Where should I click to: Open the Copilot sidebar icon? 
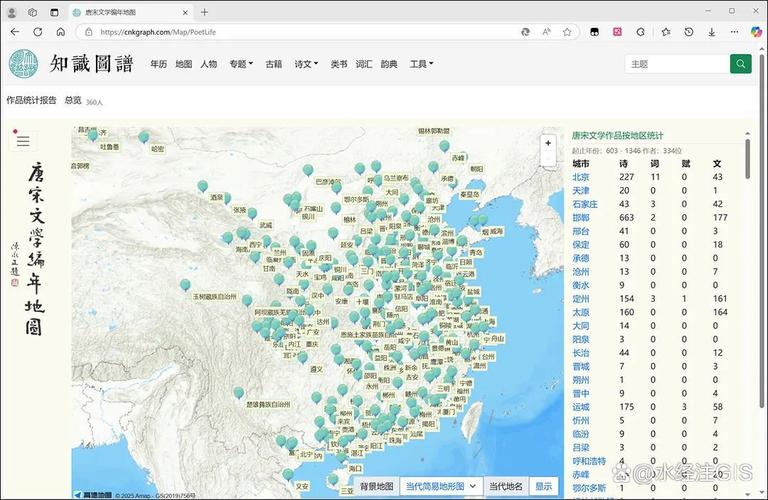pyautogui.click(x=756, y=32)
